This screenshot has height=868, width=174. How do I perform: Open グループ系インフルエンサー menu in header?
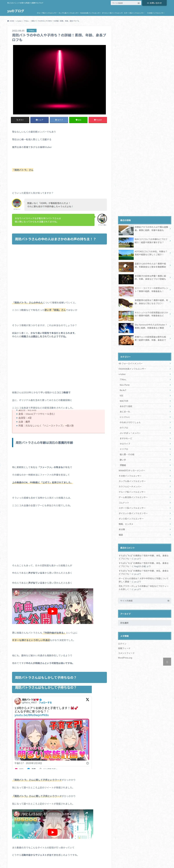pos(47,13)
